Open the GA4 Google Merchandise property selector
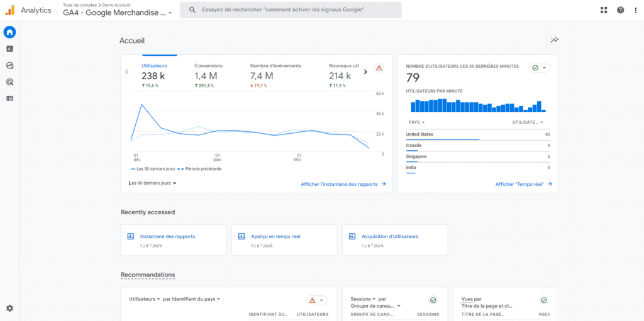The image size is (644, 321). click(118, 13)
